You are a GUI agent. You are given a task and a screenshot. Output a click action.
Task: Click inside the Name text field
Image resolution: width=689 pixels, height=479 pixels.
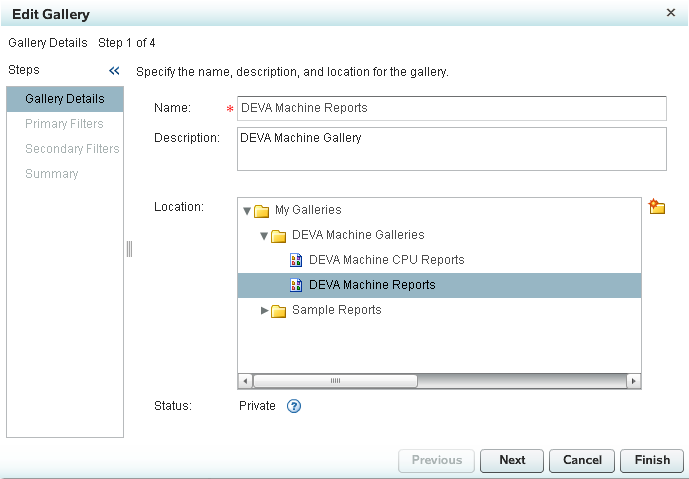click(x=450, y=108)
